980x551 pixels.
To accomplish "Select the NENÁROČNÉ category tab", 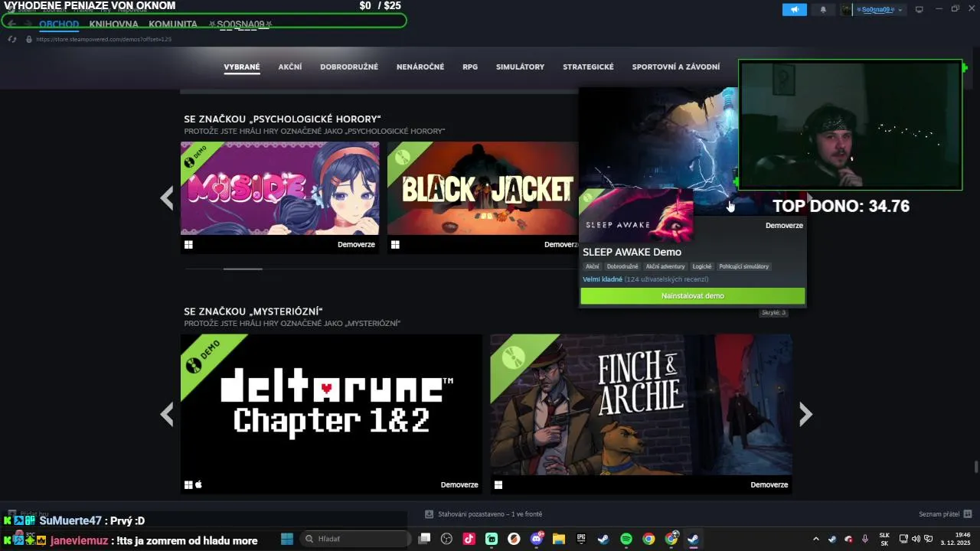I will 420,67.
